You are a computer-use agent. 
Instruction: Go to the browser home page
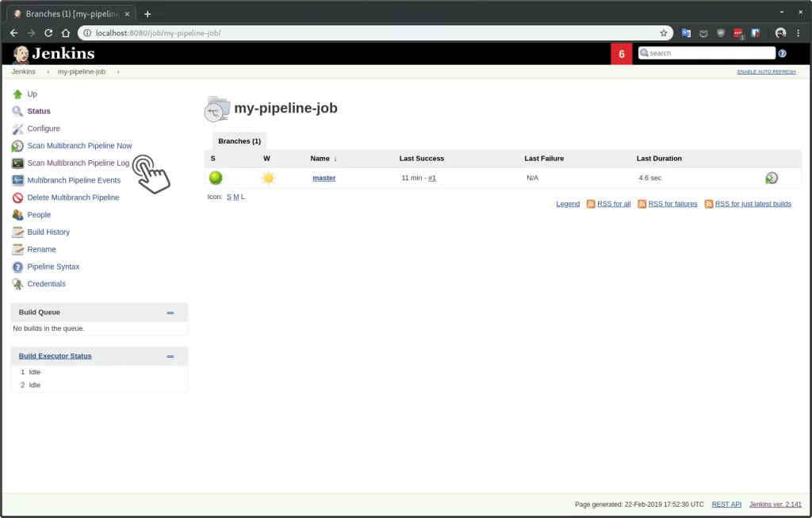click(x=66, y=33)
